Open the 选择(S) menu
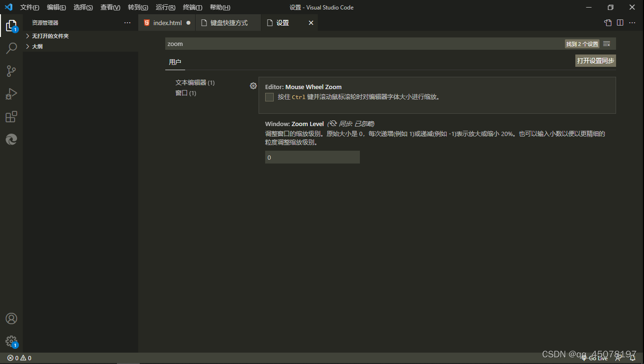The width and height of the screenshot is (644, 364). point(83,7)
